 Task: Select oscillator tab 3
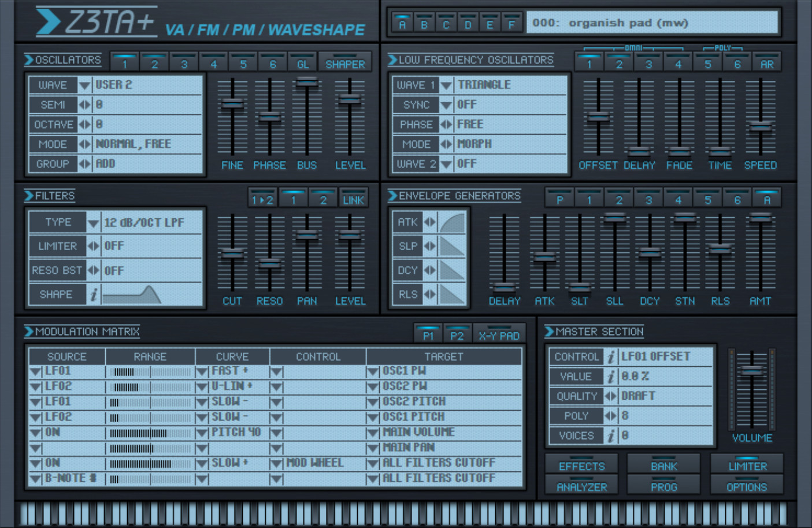pyautogui.click(x=184, y=62)
